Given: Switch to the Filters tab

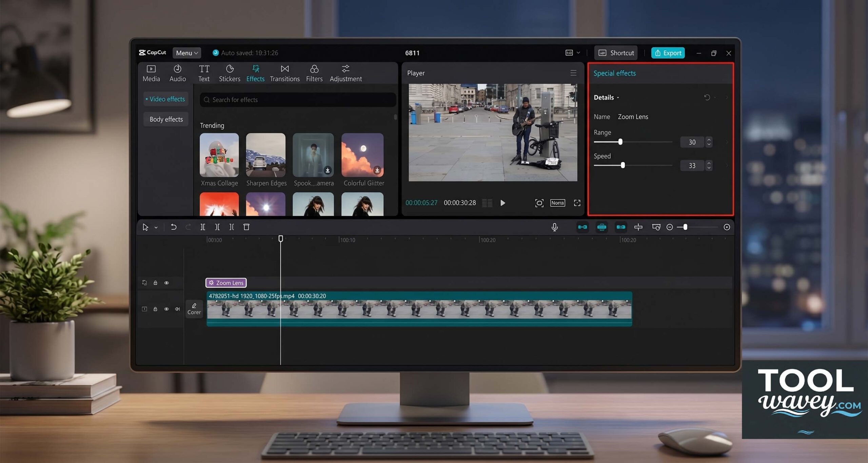Looking at the screenshot, I should pyautogui.click(x=314, y=73).
